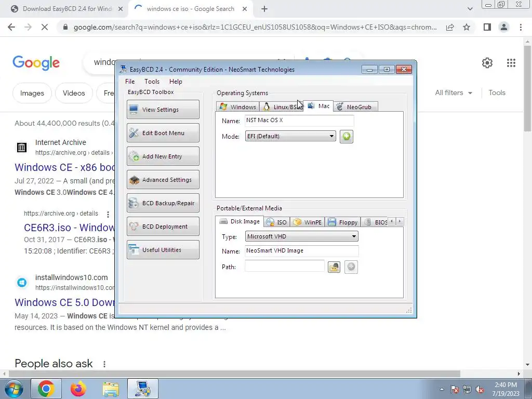This screenshot has width=532, height=399.
Task: Click the Windows Start button
Action: 14,389
